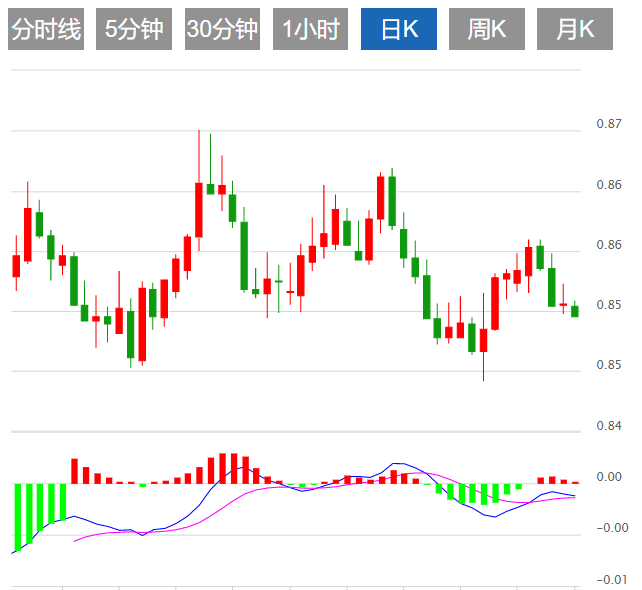
Task: Click the -0.01 MACD axis label
Action: coord(612,580)
